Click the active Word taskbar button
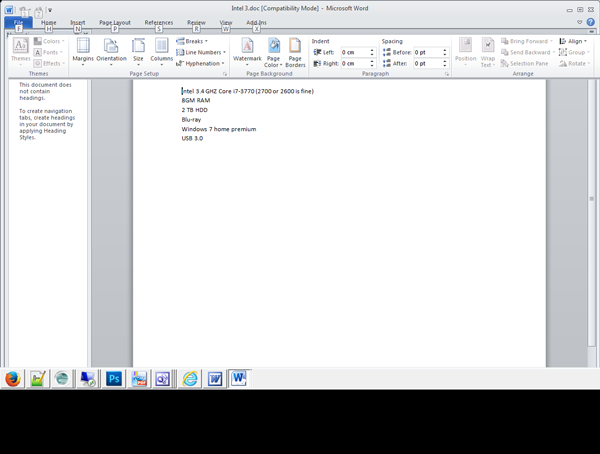The height and width of the screenshot is (454, 600). click(x=240, y=379)
